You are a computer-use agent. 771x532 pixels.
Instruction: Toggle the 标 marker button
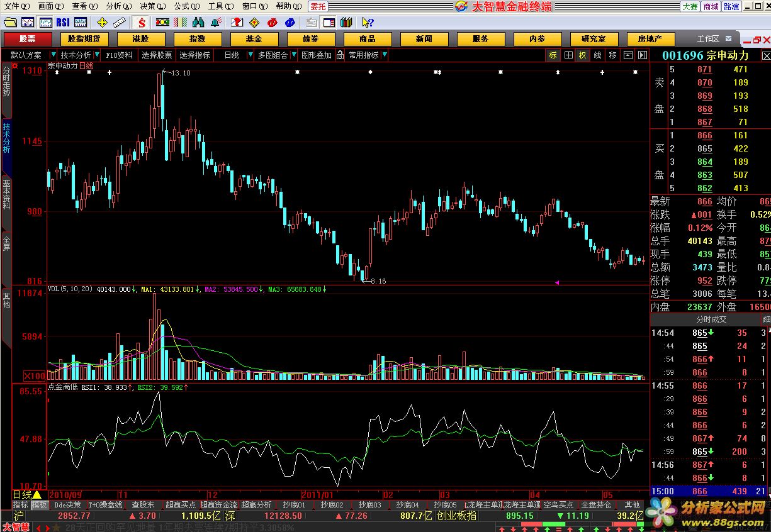[x=553, y=55]
